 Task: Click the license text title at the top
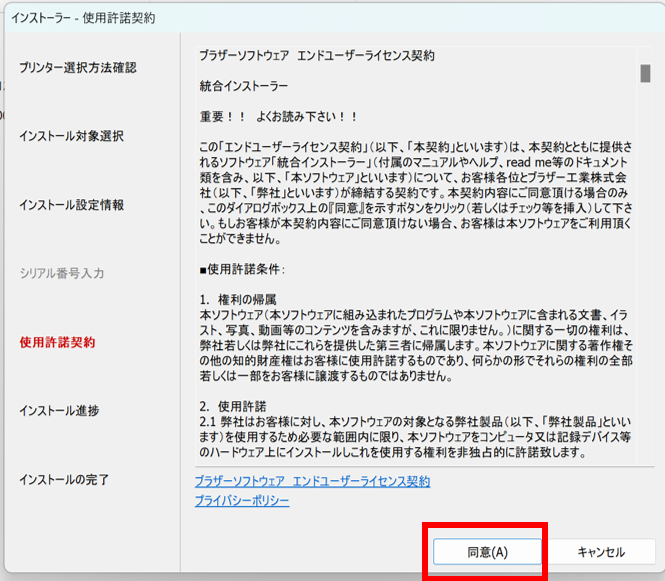coord(317,56)
